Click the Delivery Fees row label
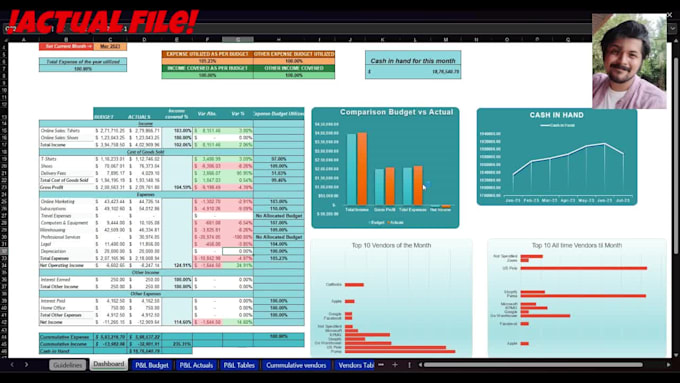 53,173
